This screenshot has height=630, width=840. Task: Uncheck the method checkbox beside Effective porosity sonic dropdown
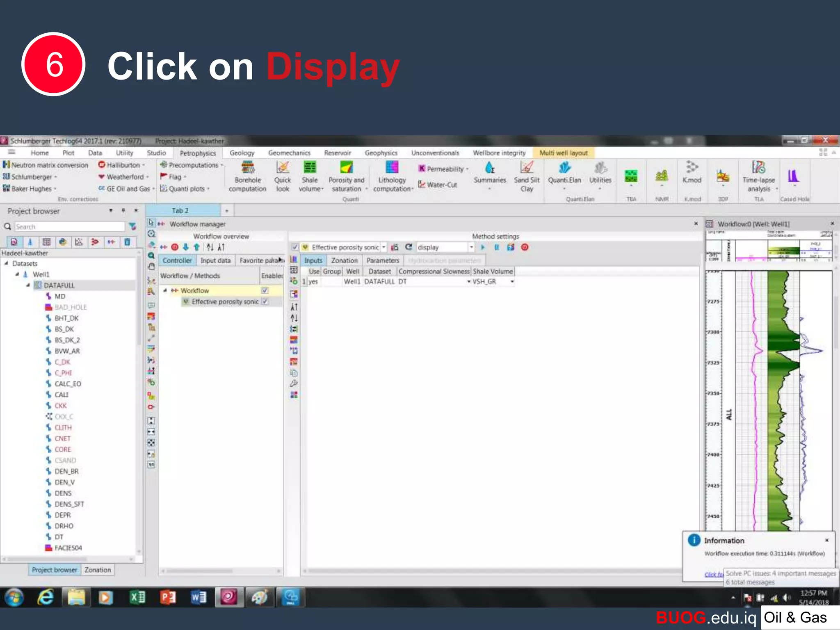pos(295,247)
